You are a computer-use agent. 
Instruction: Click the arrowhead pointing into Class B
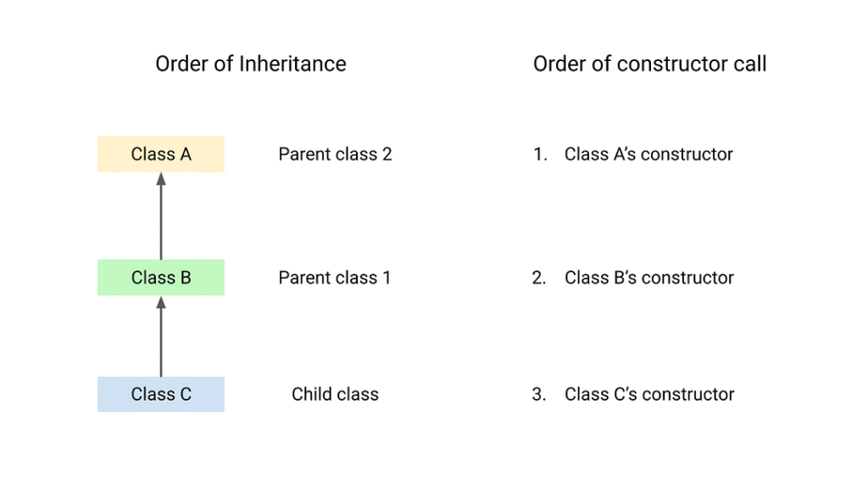tap(161, 302)
